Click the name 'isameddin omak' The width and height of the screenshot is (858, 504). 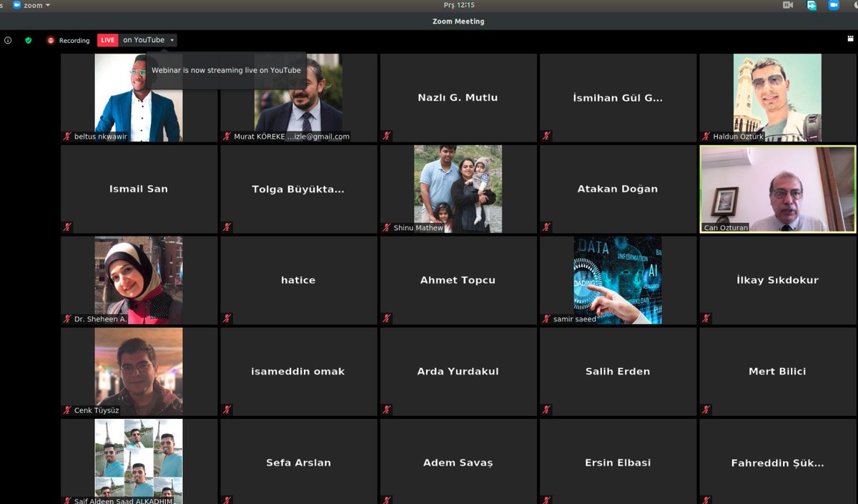(x=298, y=372)
